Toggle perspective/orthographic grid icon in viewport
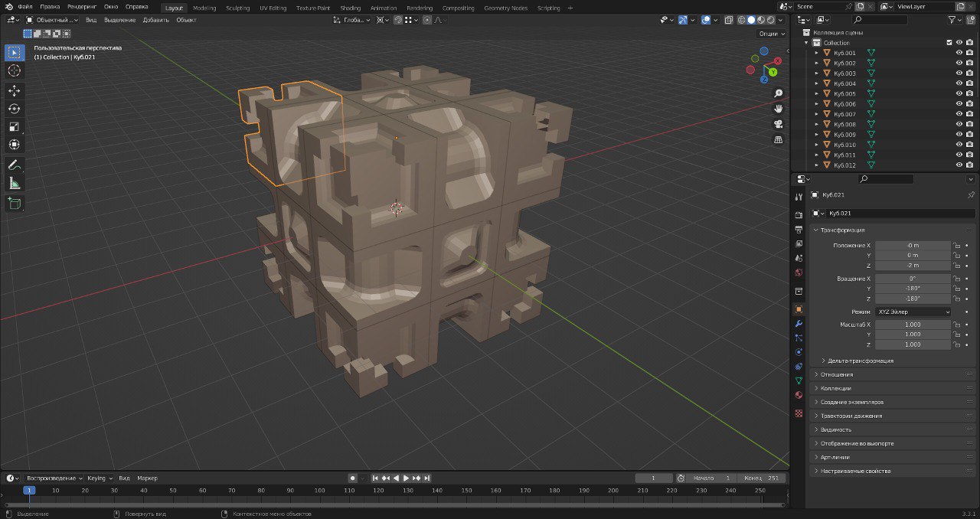This screenshot has height=519, width=980. [779, 140]
